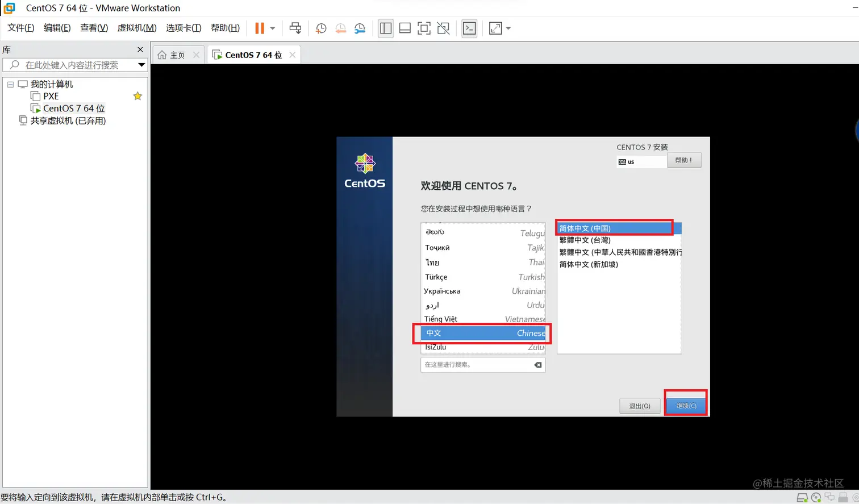Select Türkçe Turkish in the language list
The width and height of the screenshot is (859, 504).
point(483,277)
